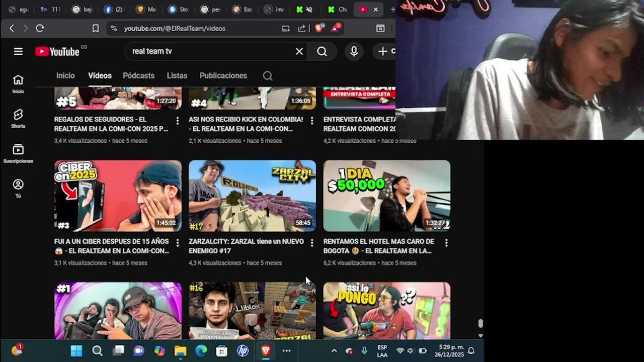Open the 1 DIA $50,000 thumbnail
This screenshot has width=644, height=362.
coord(386,196)
